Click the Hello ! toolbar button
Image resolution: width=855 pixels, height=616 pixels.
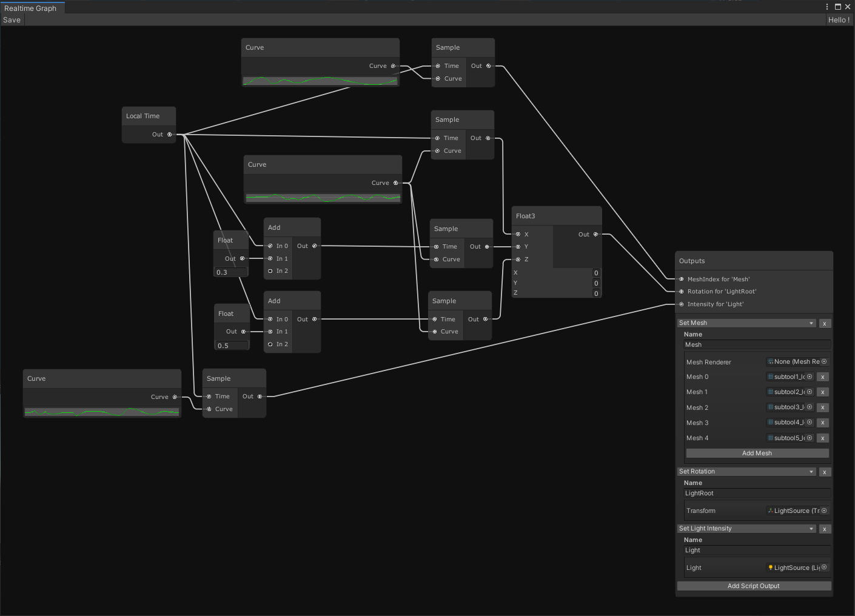click(839, 20)
